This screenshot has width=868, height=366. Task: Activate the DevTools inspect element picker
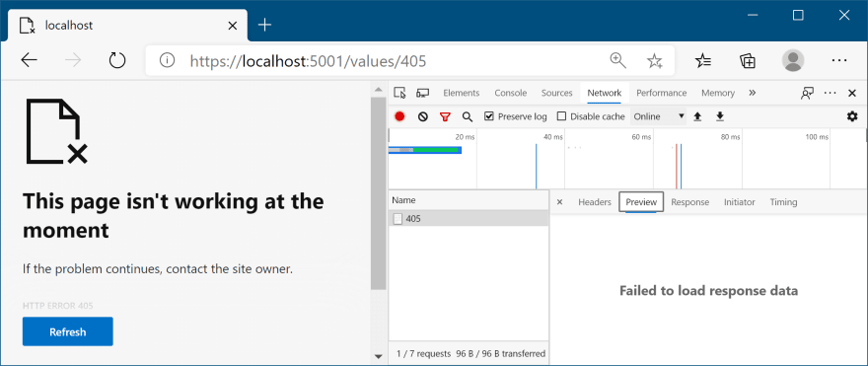click(399, 93)
